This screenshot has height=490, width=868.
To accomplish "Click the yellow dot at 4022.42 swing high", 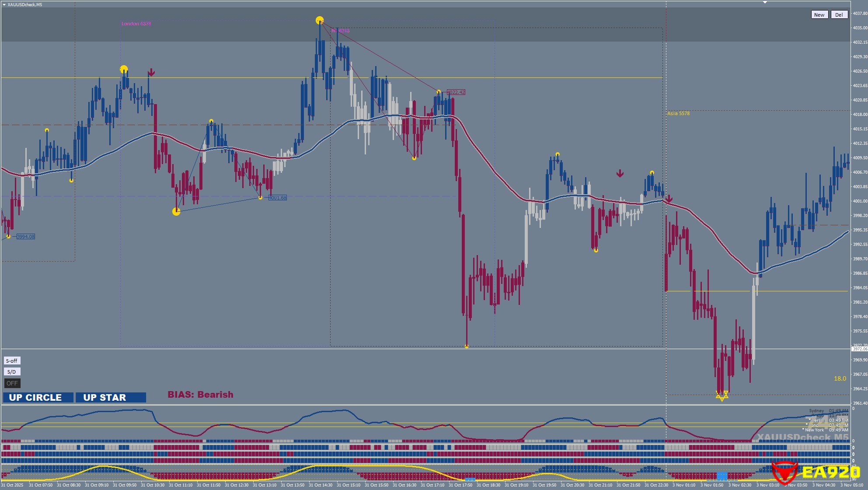I will tap(439, 92).
